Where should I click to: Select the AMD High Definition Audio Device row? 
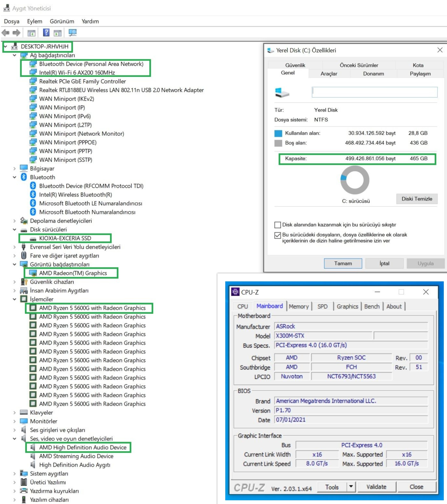[x=82, y=447]
